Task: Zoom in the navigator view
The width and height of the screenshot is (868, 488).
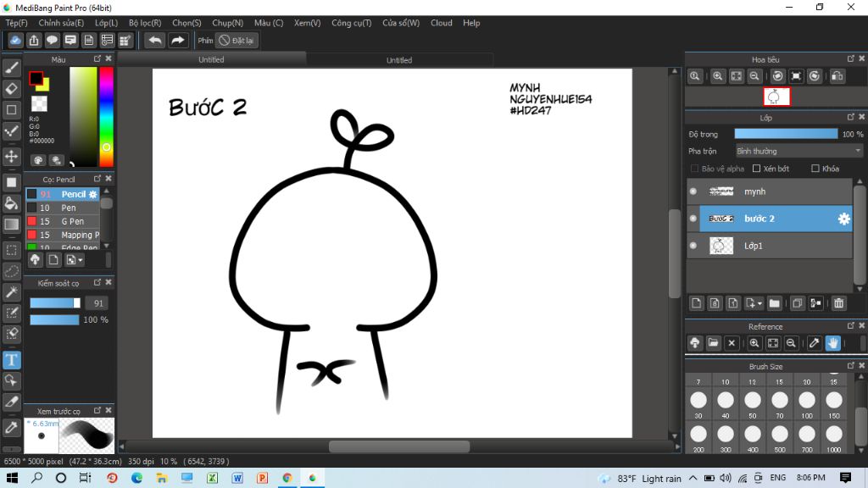Action: [x=717, y=76]
